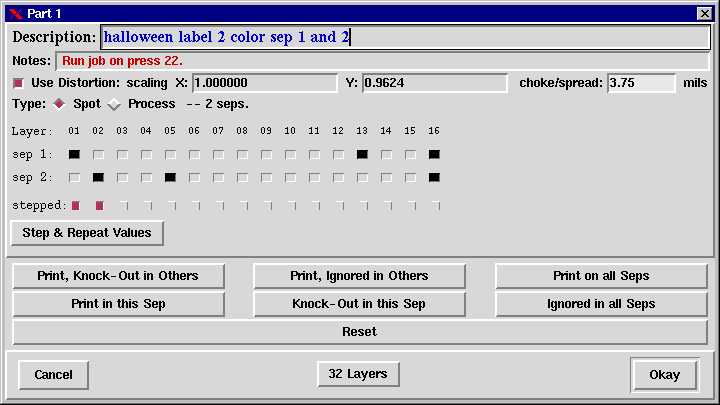Choose Knock-Out in this Sep
Viewport: 720px width, 405px height.
pos(359,304)
